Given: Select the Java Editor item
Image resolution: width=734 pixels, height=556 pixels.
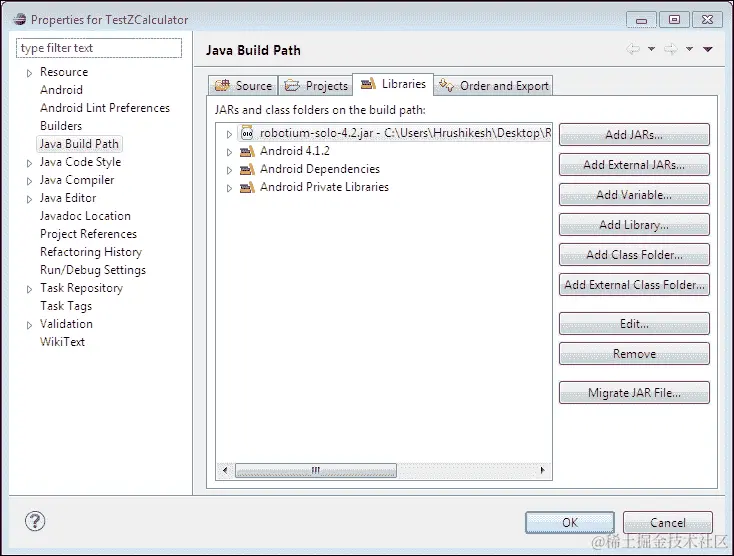Looking at the screenshot, I should 68,198.
